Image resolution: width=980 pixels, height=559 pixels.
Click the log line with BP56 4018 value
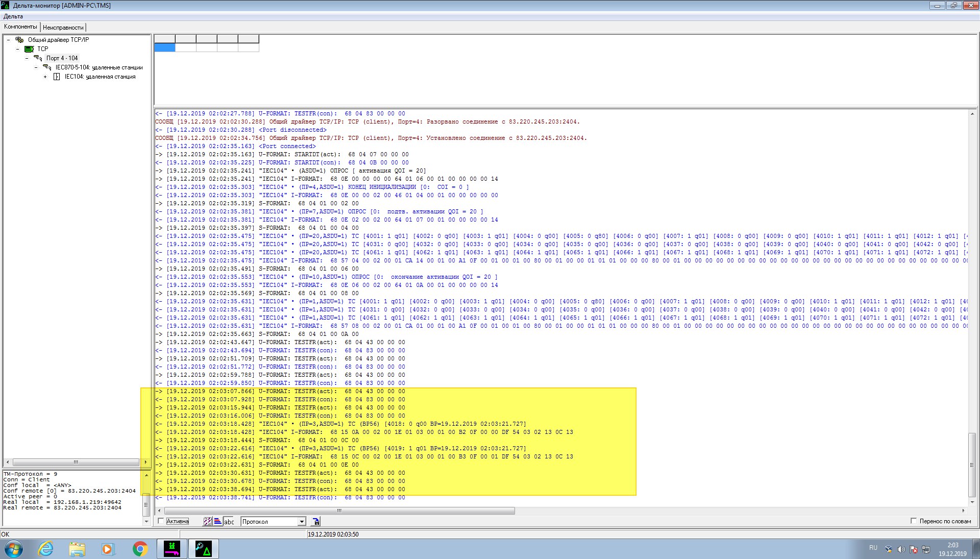coord(340,424)
